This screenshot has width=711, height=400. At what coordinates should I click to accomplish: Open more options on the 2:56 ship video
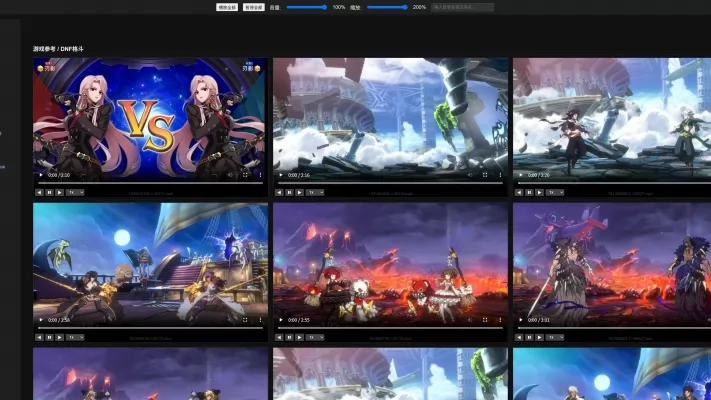260,320
